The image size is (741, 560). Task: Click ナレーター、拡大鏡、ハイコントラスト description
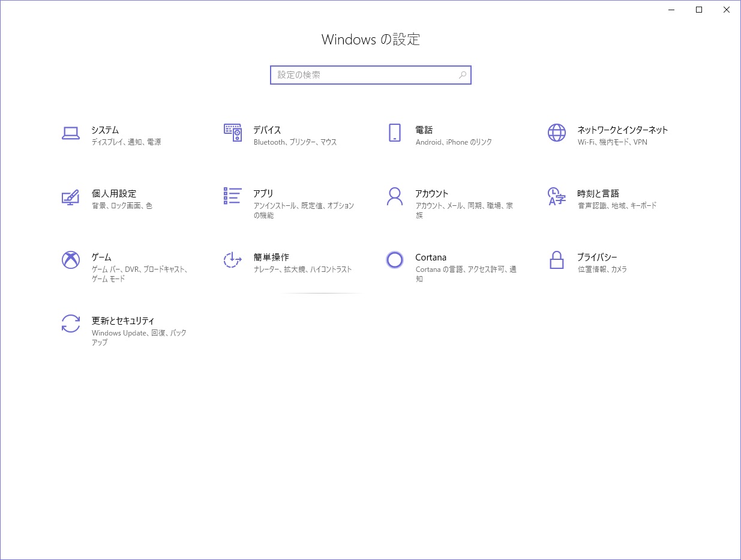tap(303, 269)
